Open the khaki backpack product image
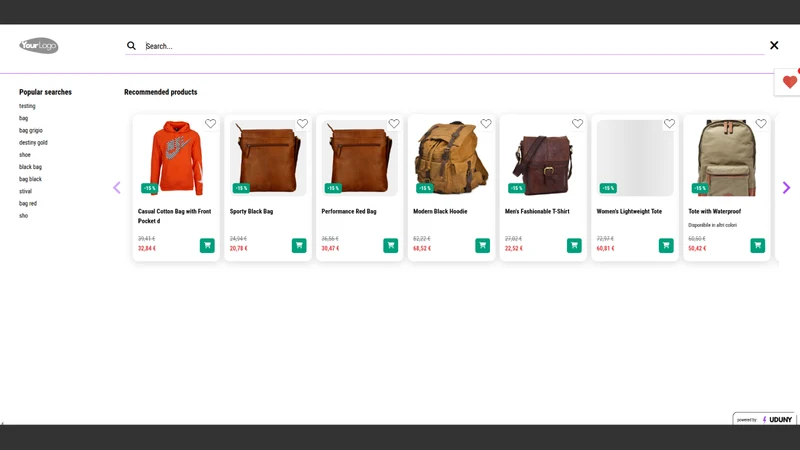This screenshot has height=450, width=800. coord(727,158)
